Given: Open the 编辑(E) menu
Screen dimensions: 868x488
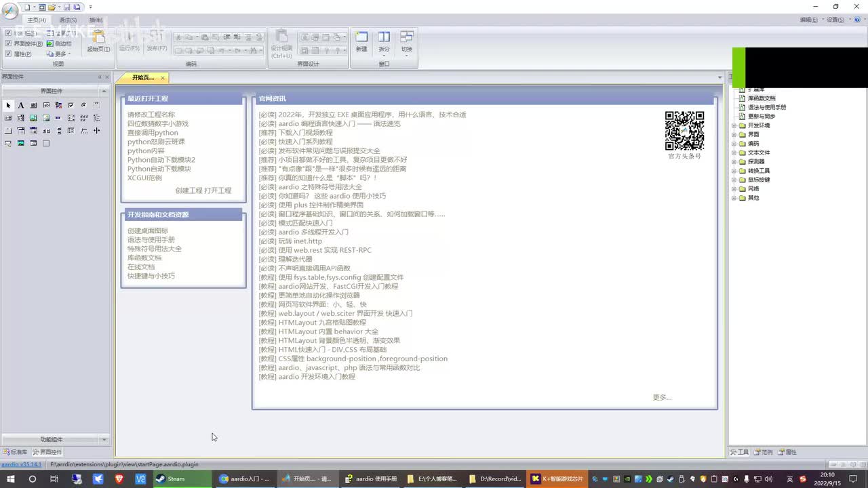Looking at the screenshot, I should [809, 20].
